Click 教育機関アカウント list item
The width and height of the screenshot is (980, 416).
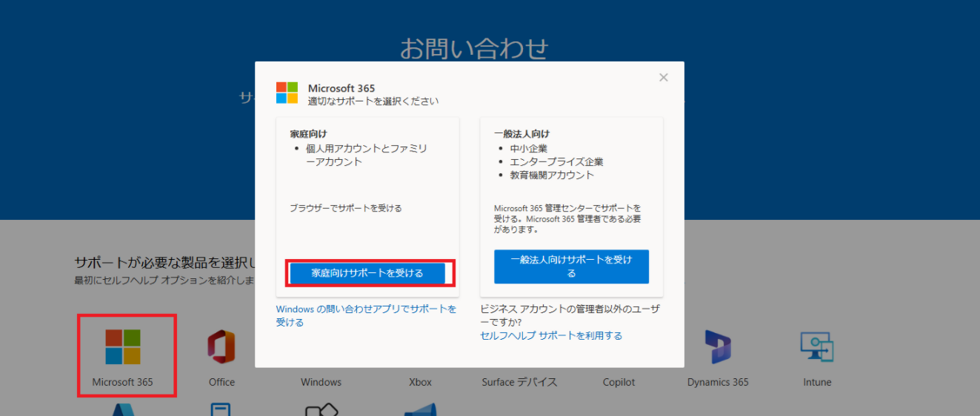pyautogui.click(x=552, y=175)
